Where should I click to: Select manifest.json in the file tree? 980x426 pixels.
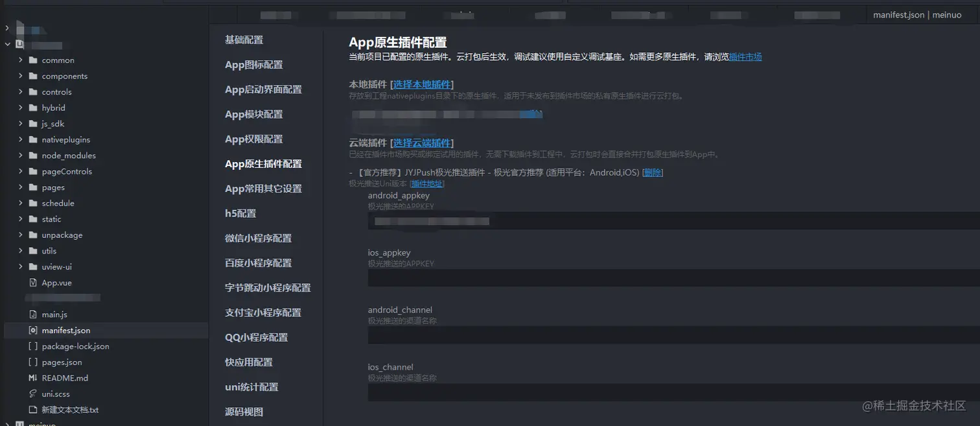(x=66, y=331)
